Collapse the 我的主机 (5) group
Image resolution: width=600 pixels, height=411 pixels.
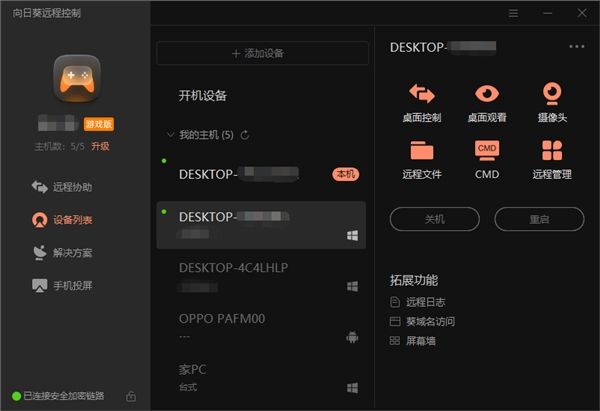coord(169,134)
